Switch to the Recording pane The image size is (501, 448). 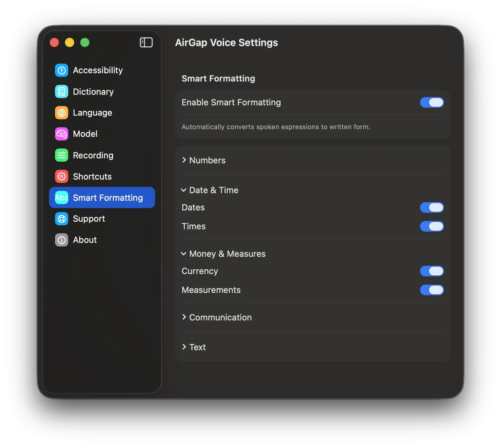[x=102, y=155]
